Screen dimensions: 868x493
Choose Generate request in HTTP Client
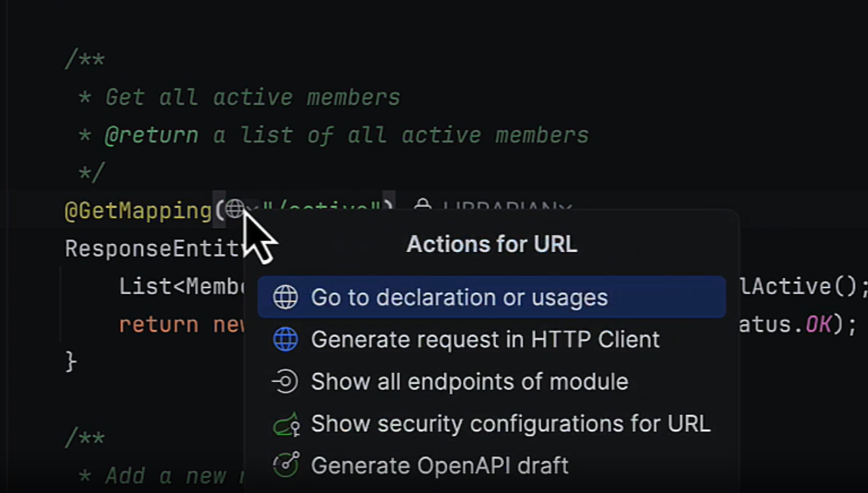pos(492,339)
